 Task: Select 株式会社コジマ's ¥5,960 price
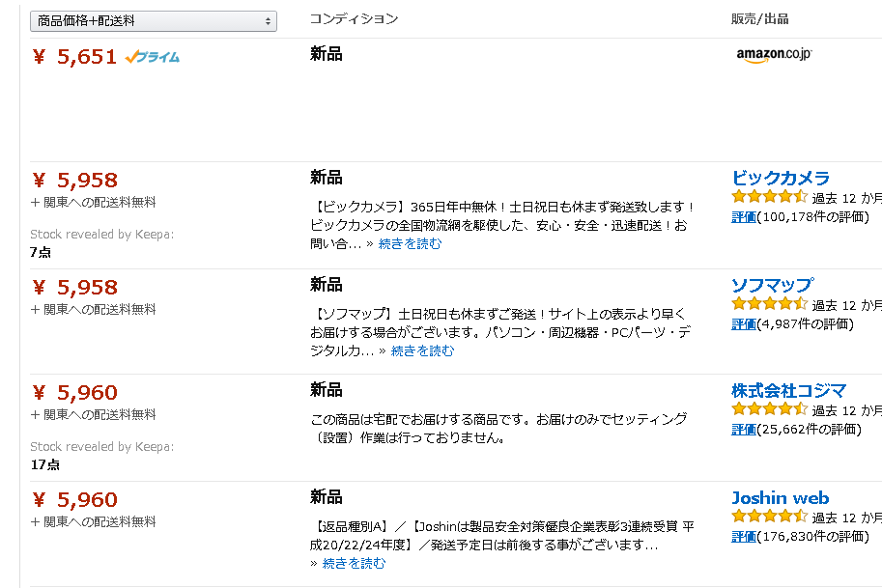[x=75, y=393]
